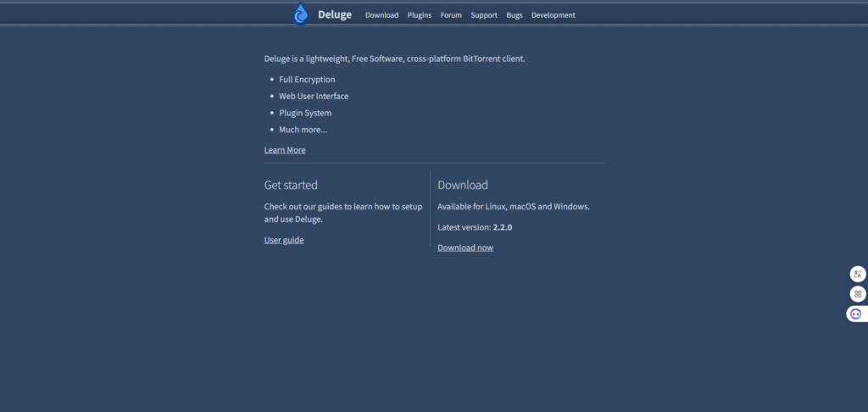Viewport: 868px width, 412px height.
Task: Open the Plugins menu item
Action: 420,15
